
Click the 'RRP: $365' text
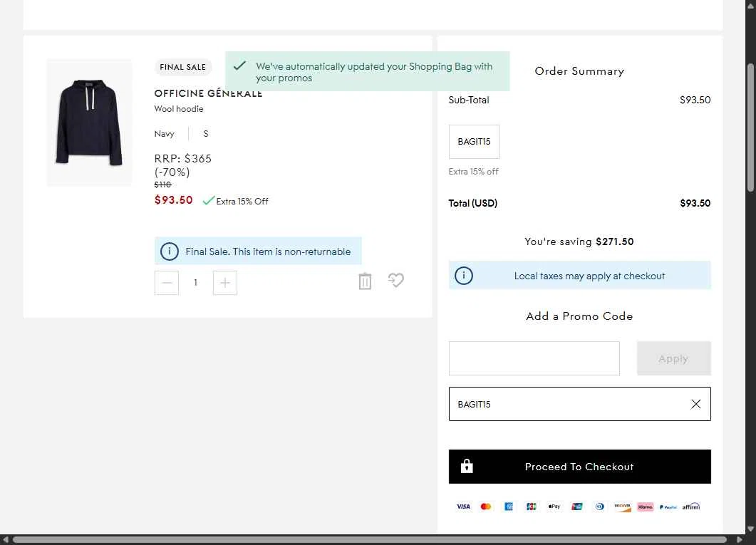click(x=182, y=159)
